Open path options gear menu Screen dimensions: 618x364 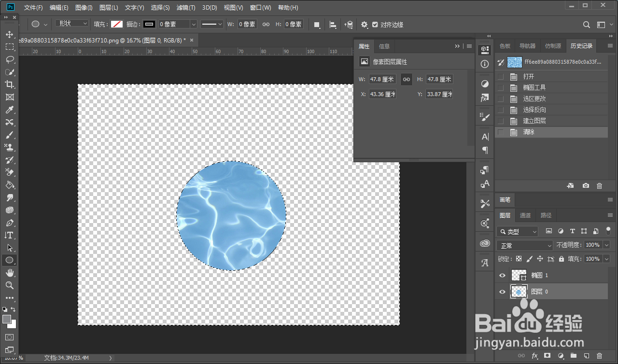(365, 25)
